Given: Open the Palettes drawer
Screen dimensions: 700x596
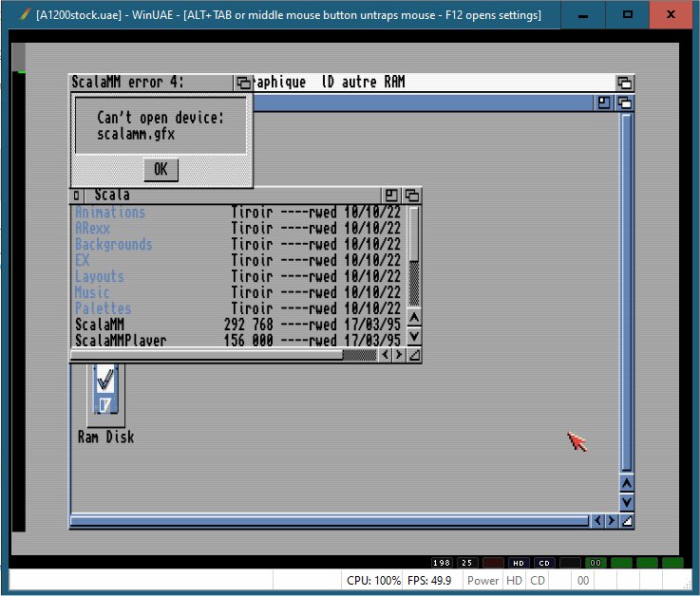Looking at the screenshot, I should (x=104, y=308).
